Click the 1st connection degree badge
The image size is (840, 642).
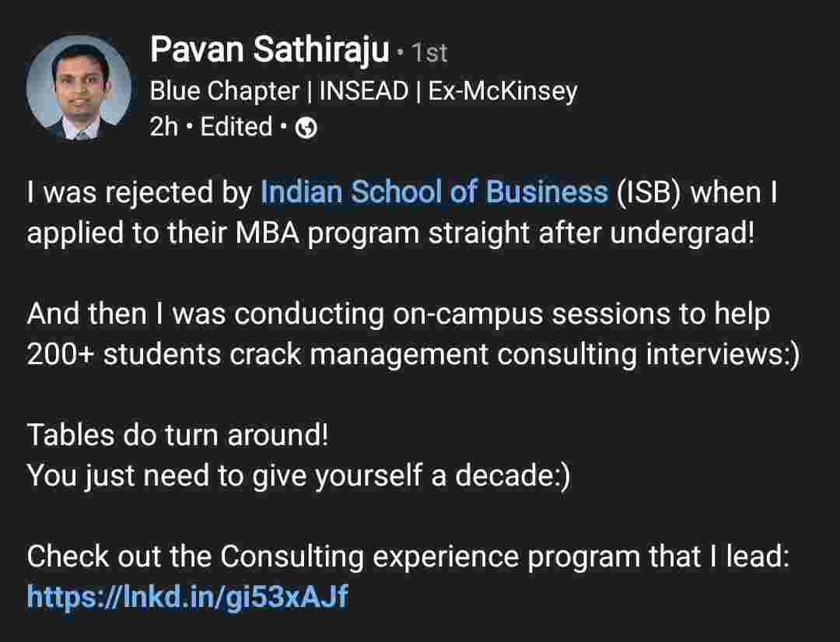[429, 53]
